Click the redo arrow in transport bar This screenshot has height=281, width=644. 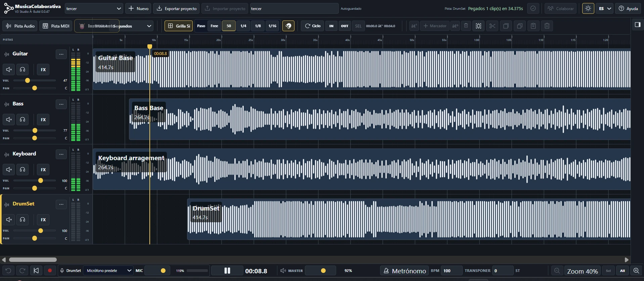click(22, 271)
